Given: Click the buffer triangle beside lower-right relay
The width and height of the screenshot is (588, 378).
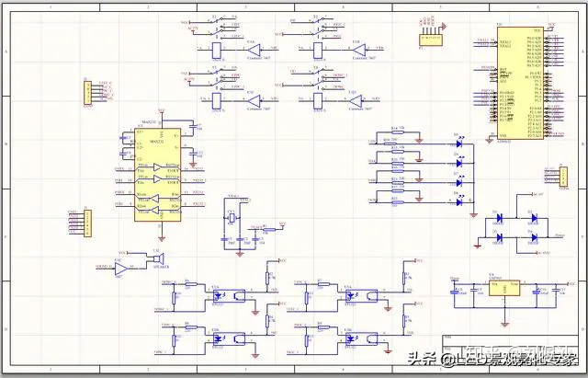Looking at the screenshot, I should click(356, 101).
